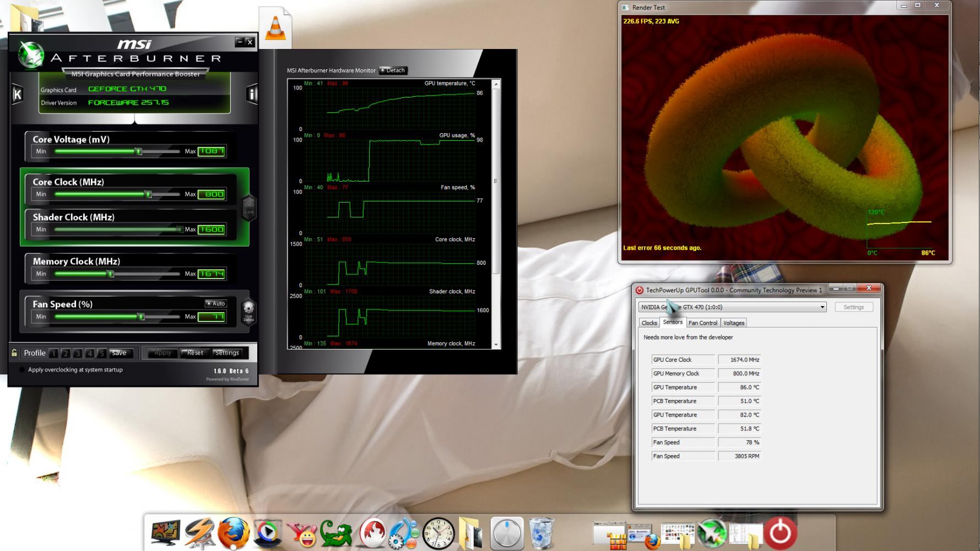Image resolution: width=980 pixels, height=551 pixels.
Task: Launch Winamp lightning icon in the dock
Action: point(199,533)
